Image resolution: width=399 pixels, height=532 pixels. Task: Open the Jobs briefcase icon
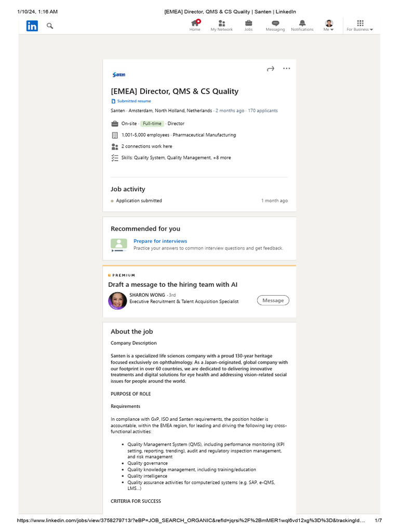(x=248, y=25)
